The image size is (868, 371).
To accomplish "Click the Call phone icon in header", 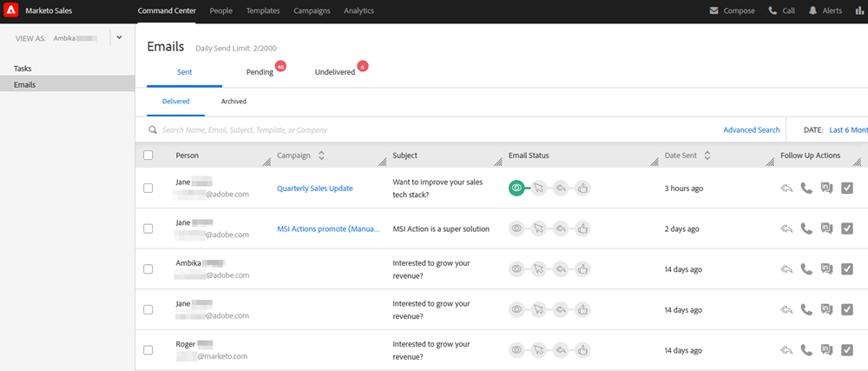I will point(773,10).
